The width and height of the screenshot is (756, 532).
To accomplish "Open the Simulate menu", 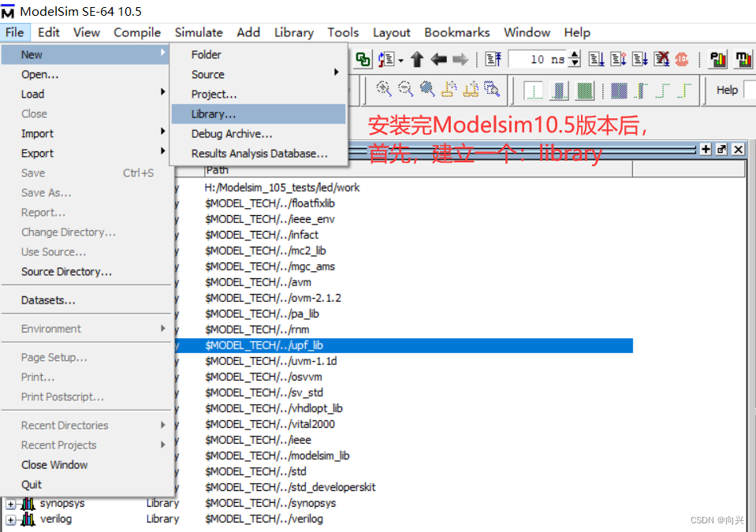I will coord(199,32).
